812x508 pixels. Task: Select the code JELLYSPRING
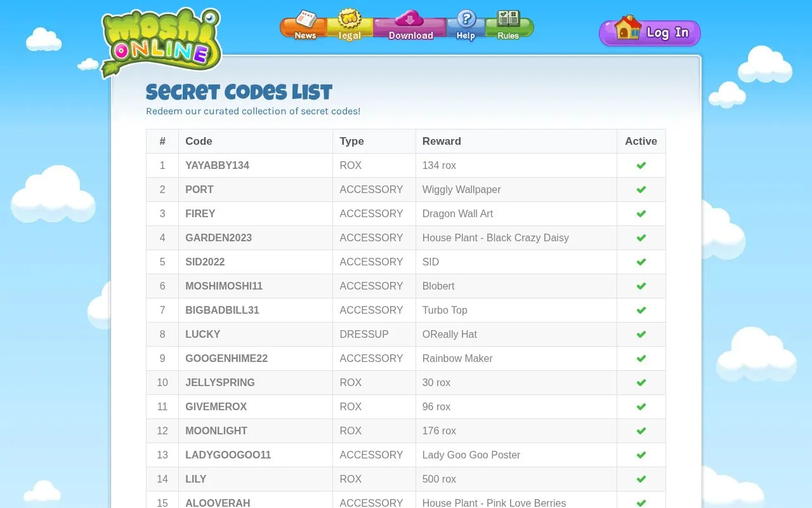coord(220,382)
